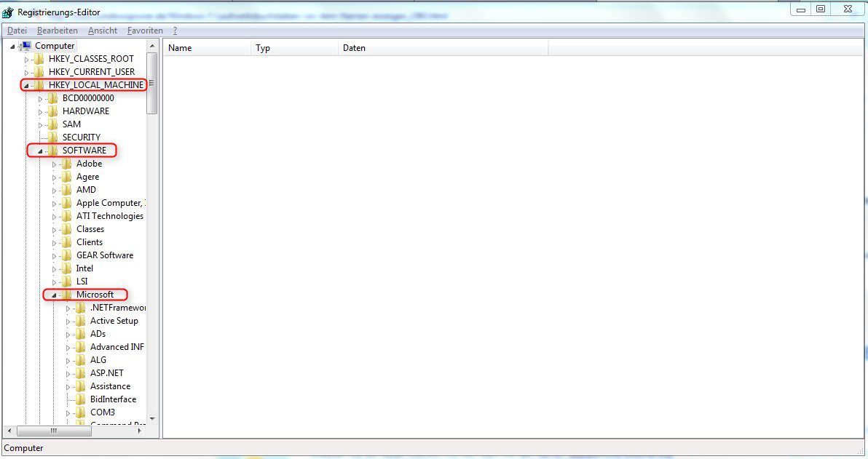Open the Ansicht menu
Viewport: 868px width, 459px height.
[102, 30]
